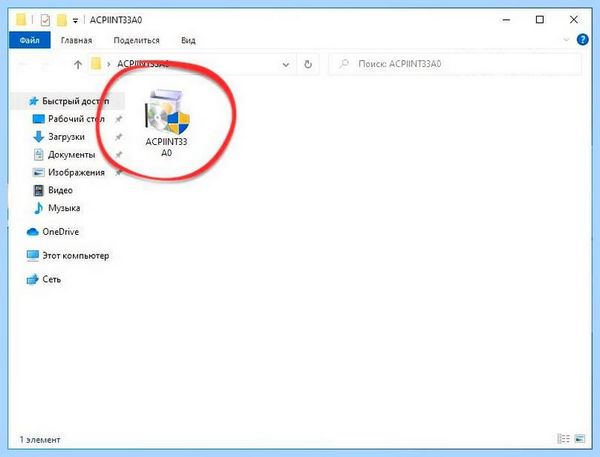Go up one folder level
The image size is (600, 457).
78,64
